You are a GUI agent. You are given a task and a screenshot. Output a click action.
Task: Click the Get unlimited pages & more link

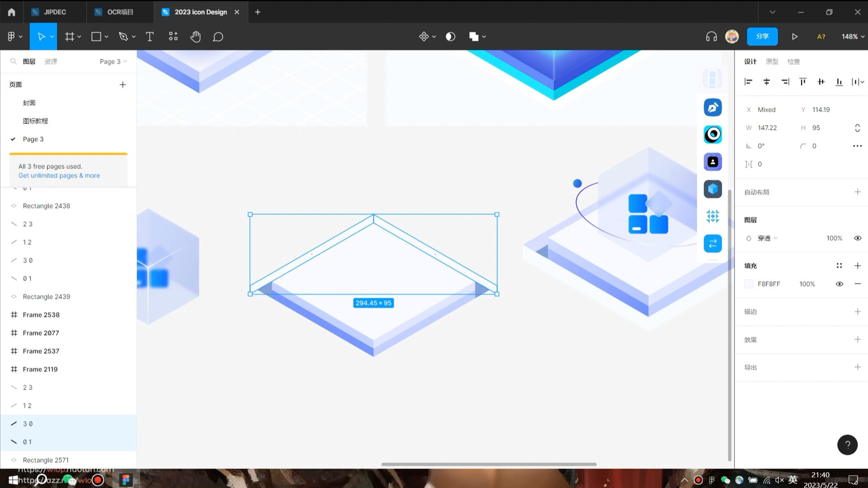pyautogui.click(x=59, y=175)
